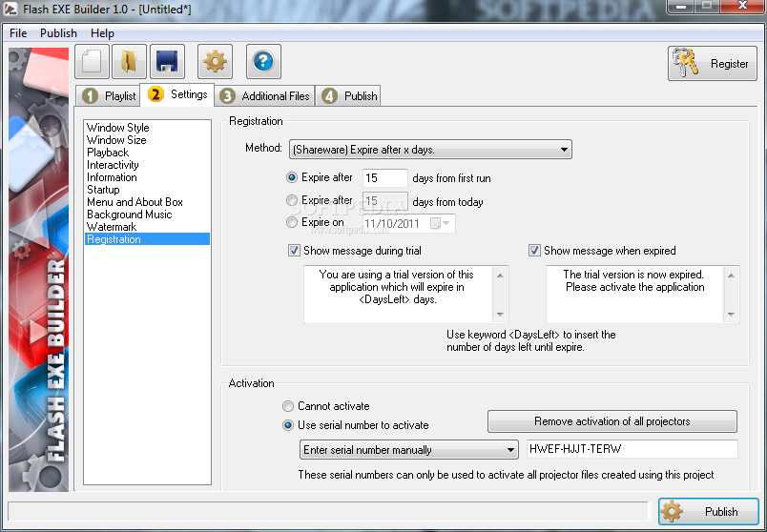Open Enter serial number manually dropdown

[x=409, y=450]
